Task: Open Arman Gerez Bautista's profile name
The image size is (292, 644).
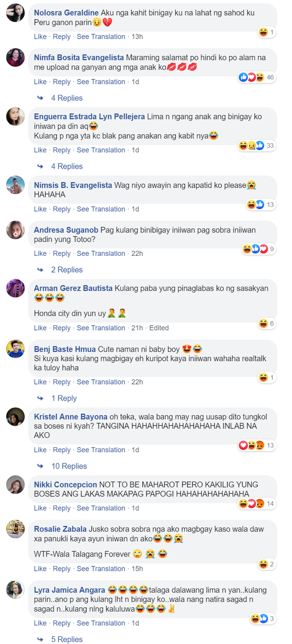Action: [x=73, y=288]
